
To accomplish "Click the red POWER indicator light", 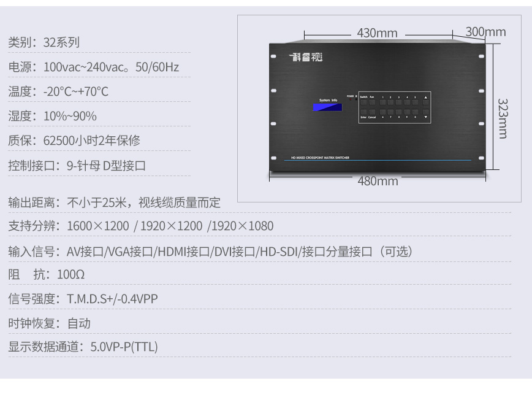I will (x=351, y=99).
